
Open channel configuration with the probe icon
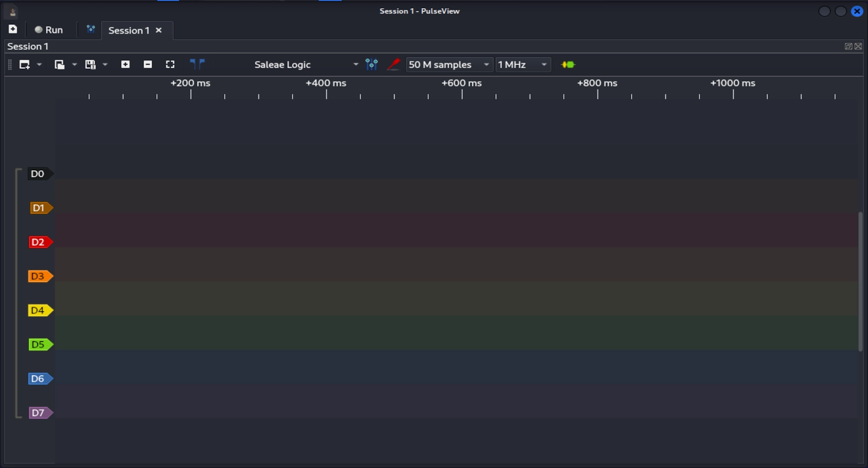pos(394,65)
